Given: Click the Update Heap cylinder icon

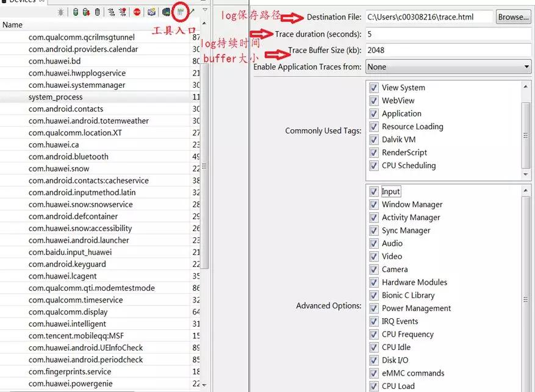Looking at the screenshot, I should coord(76,13).
